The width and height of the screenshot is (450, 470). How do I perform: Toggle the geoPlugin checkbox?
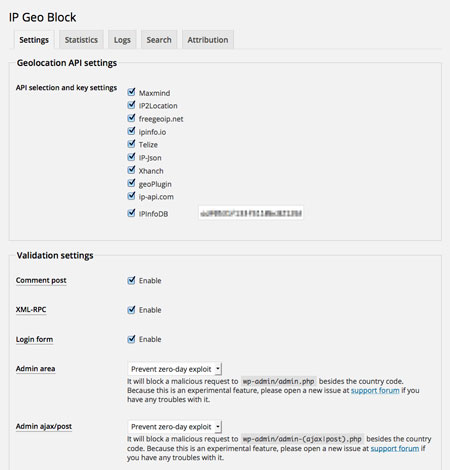[x=131, y=183]
